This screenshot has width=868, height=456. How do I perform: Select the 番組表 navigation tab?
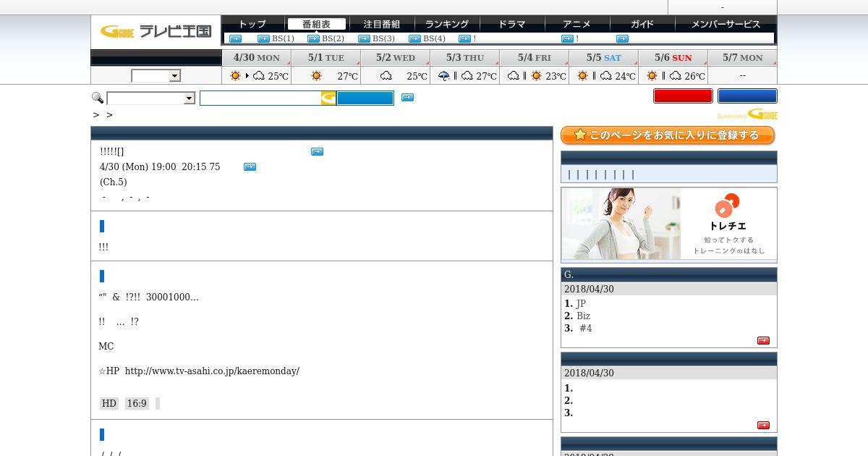[316, 24]
